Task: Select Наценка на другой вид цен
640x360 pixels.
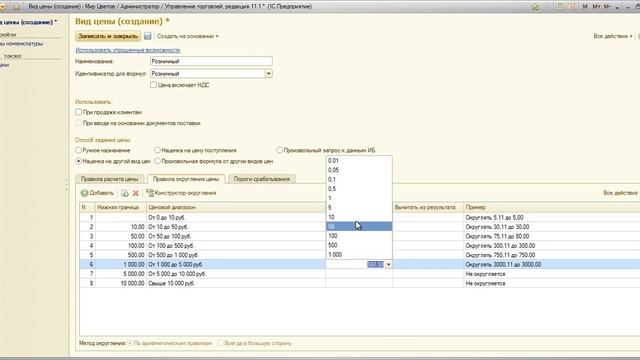Action: [78, 161]
